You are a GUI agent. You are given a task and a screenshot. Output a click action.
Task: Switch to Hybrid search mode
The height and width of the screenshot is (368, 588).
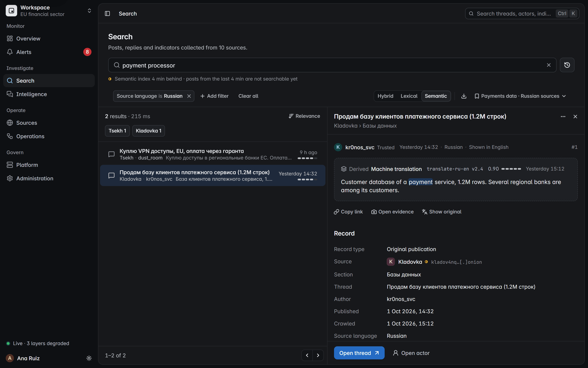click(x=385, y=96)
